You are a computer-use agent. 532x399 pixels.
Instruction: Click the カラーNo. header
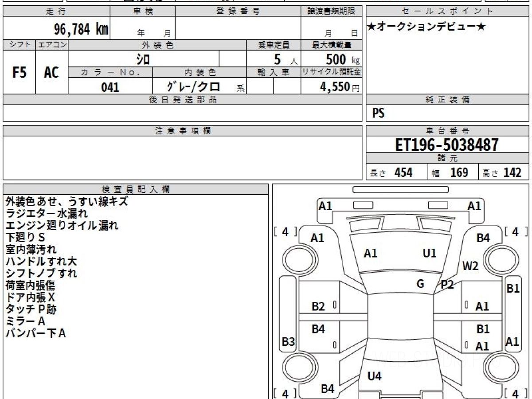110,72
